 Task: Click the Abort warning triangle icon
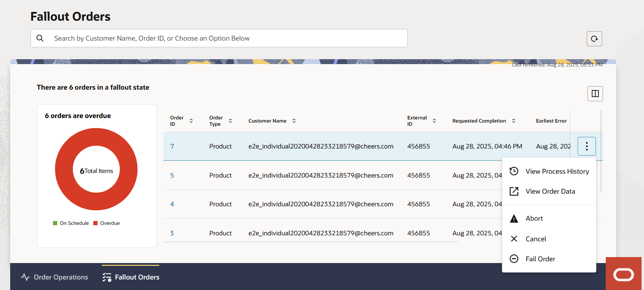[514, 219]
